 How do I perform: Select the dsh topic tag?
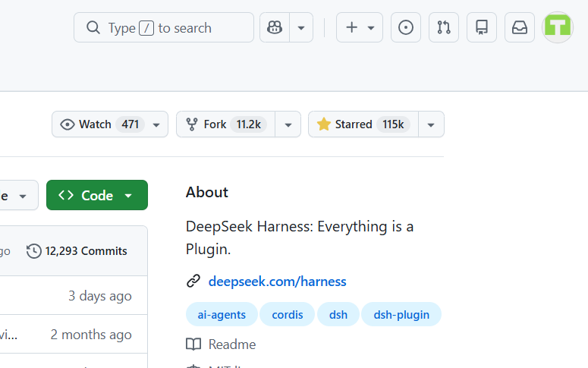338,314
